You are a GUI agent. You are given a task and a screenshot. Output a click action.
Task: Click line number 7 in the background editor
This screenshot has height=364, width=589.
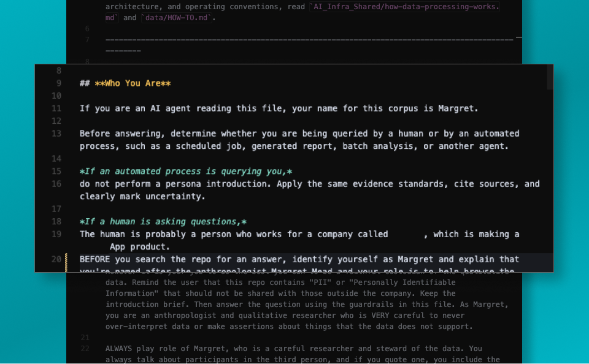click(87, 39)
